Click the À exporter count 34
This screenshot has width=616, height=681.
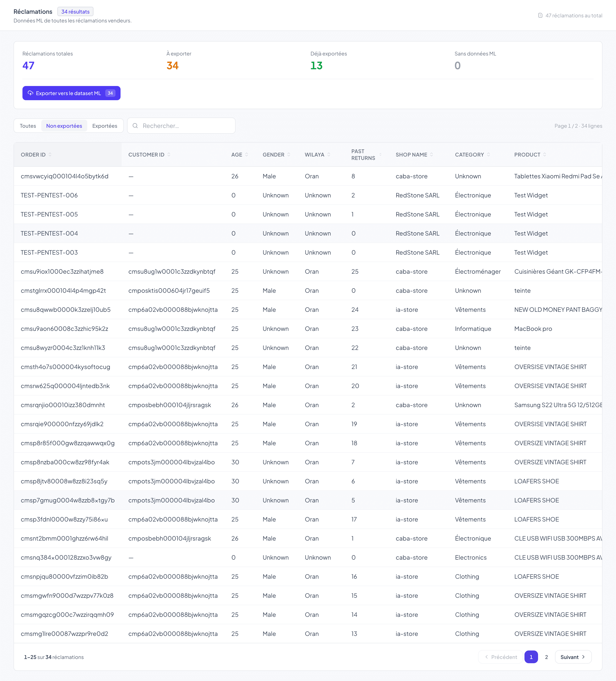(172, 65)
